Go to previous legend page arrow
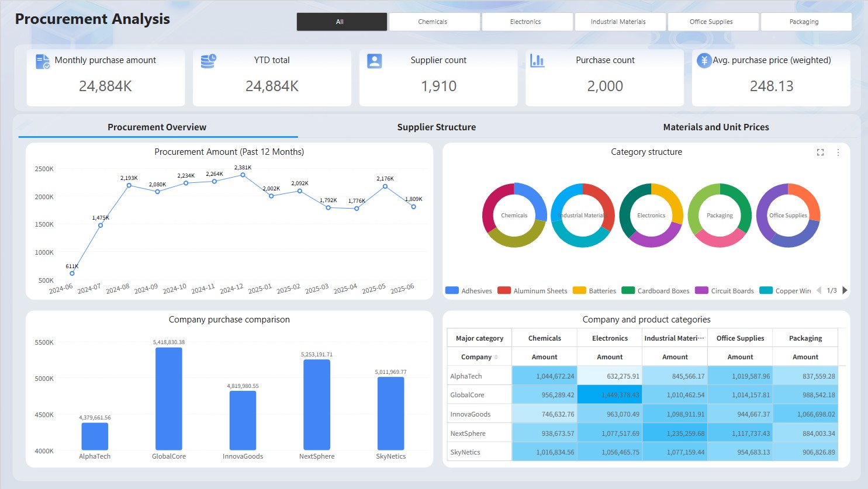 [819, 290]
